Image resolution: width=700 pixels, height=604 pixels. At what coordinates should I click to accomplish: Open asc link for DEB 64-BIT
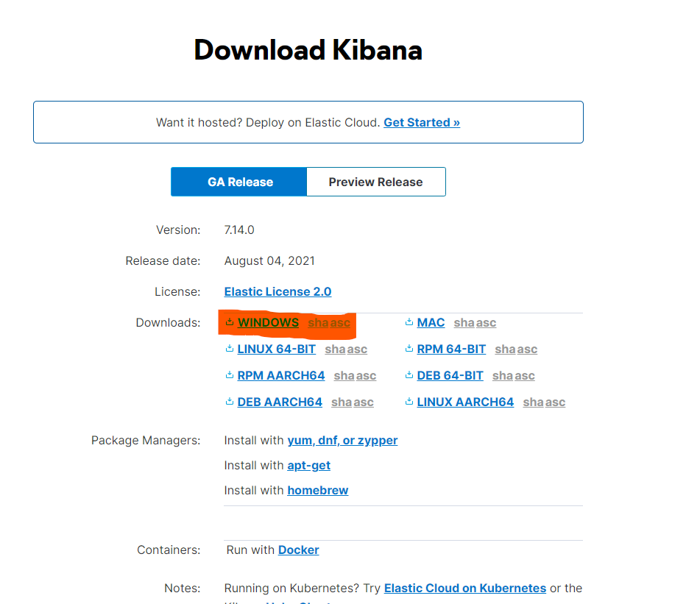[x=525, y=376]
